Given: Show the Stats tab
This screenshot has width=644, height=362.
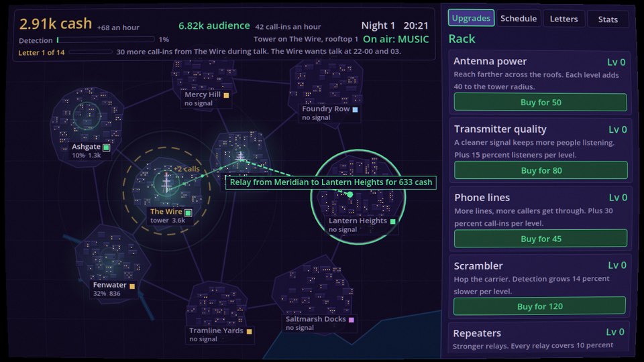Looking at the screenshot, I should click(x=608, y=19).
